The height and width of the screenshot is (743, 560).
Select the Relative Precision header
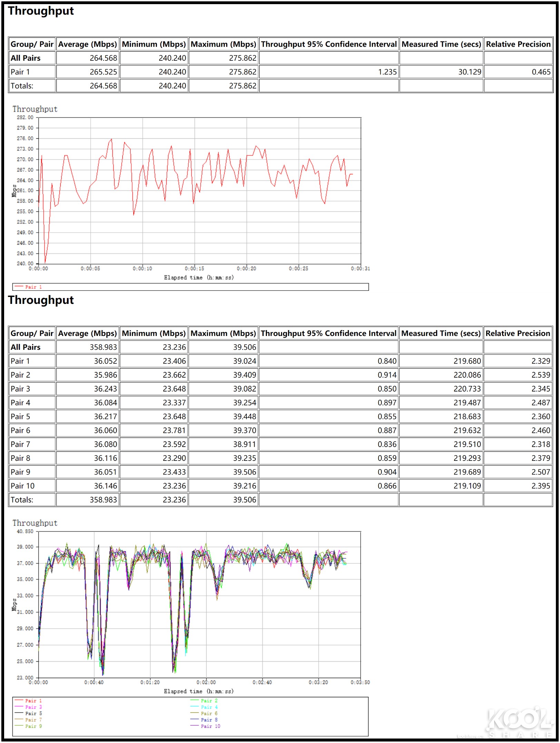click(x=517, y=44)
